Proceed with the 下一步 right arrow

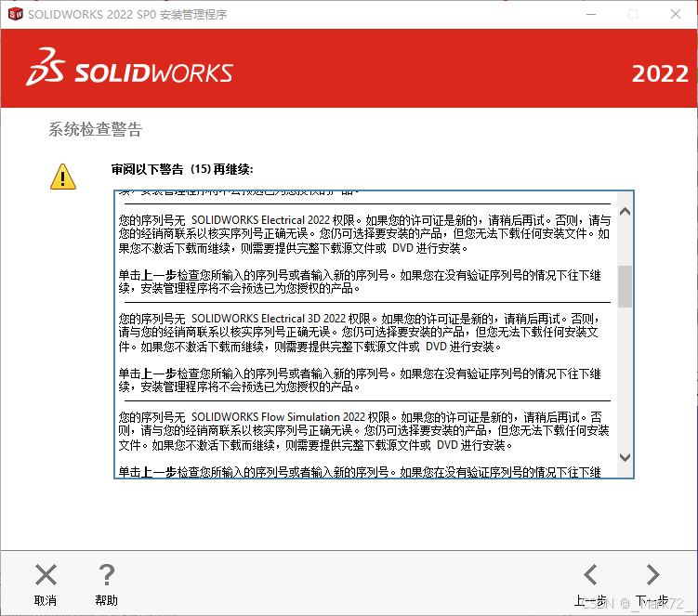pyautogui.click(x=652, y=574)
